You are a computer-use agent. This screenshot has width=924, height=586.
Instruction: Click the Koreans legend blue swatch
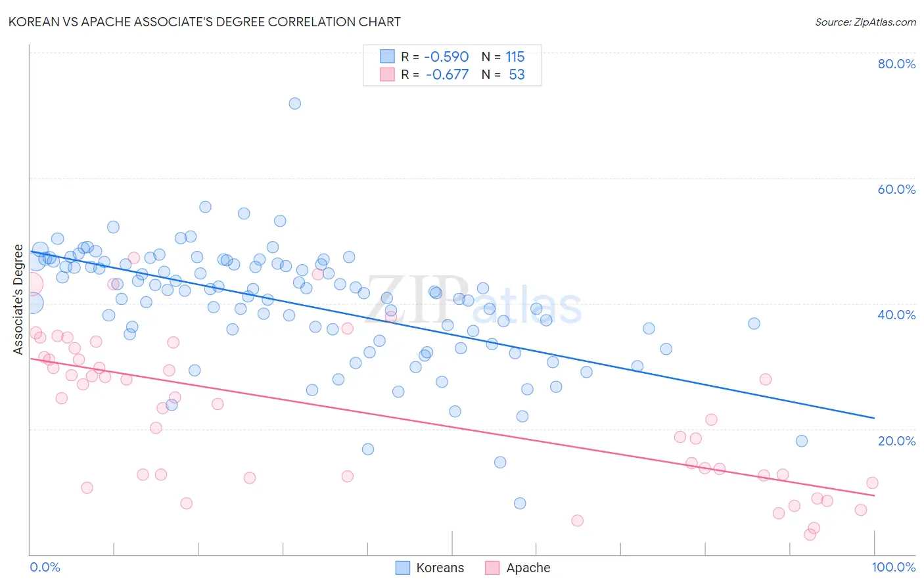403,568
